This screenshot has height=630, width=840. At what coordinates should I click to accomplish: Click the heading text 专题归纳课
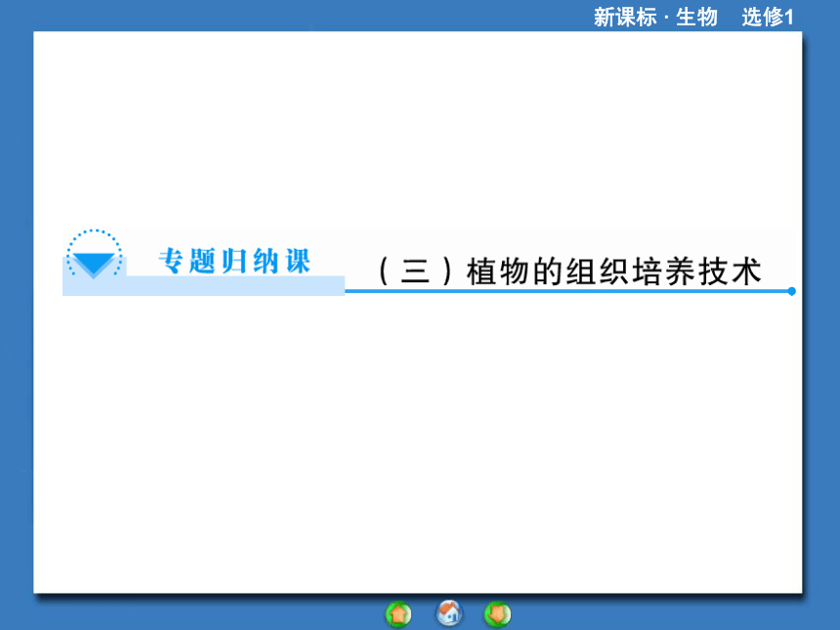[x=234, y=262]
